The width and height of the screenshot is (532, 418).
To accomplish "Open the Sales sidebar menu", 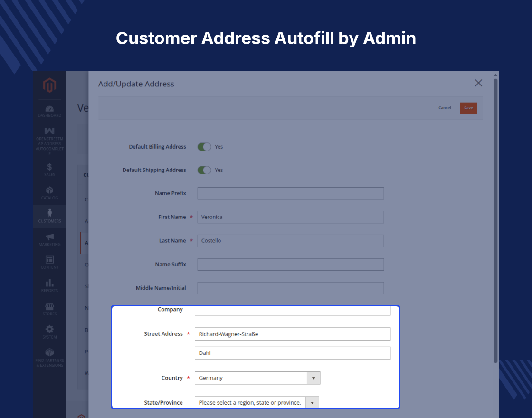I will point(49,170).
